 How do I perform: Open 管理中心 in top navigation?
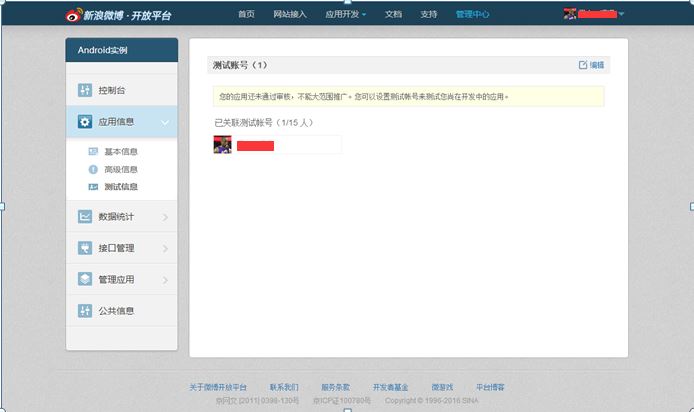pyautogui.click(x=472, y=14)
